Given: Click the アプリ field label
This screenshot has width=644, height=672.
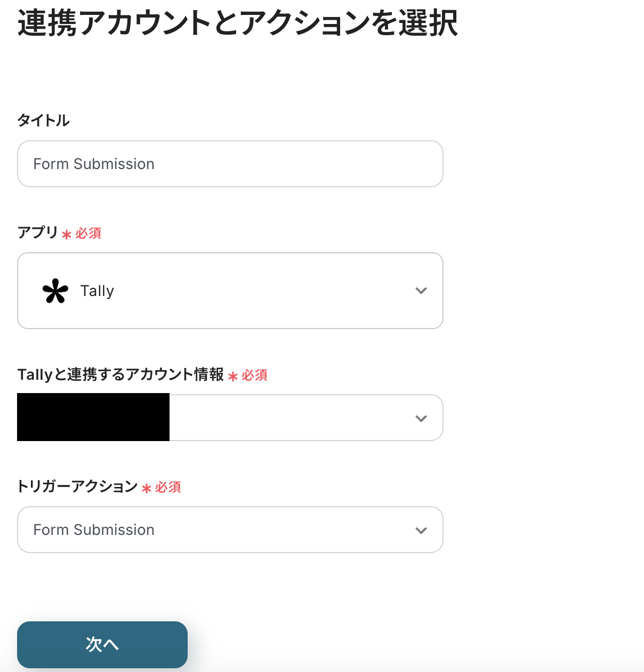Looking at the screenshot, I should [37, 233].
